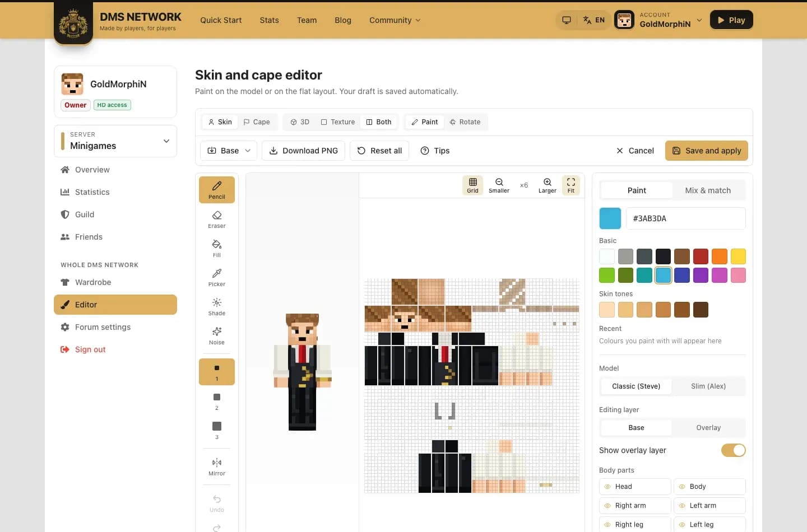807x532 pixels.
Task: Hide the Left arm body part
Action: tap(709, 506)
